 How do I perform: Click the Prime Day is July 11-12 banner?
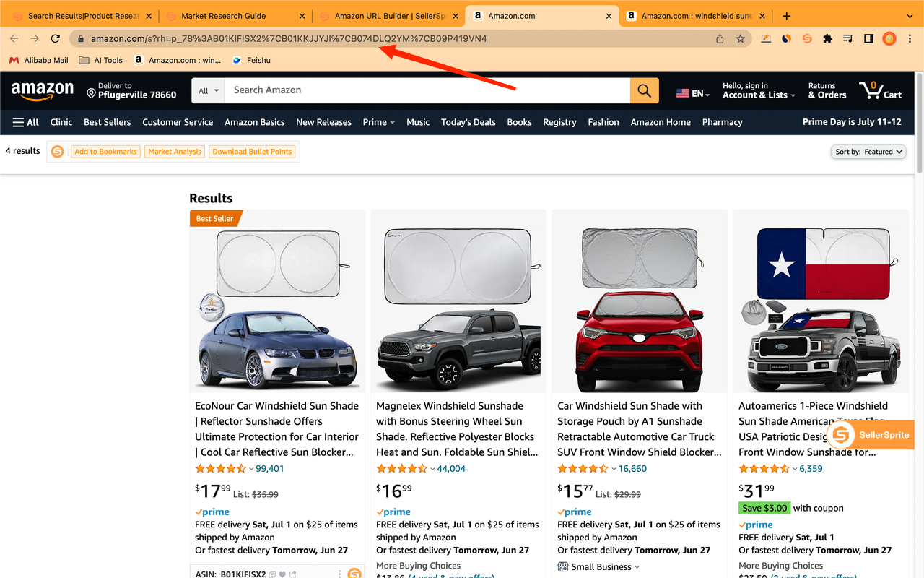(852, 122)
